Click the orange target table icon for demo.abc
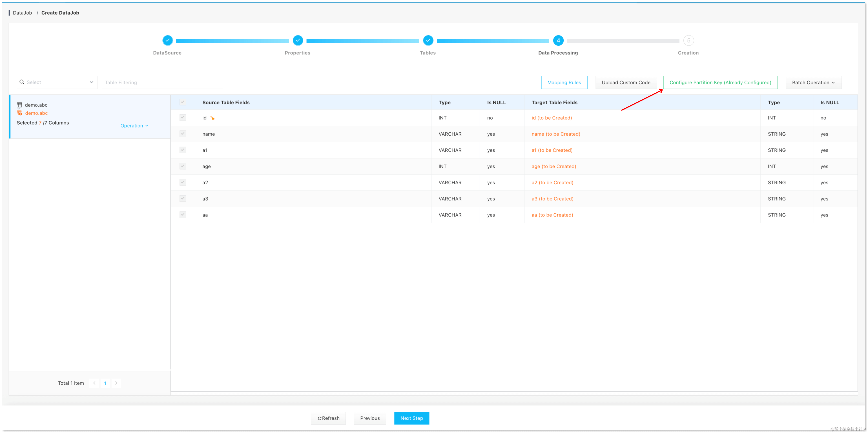 19,113
